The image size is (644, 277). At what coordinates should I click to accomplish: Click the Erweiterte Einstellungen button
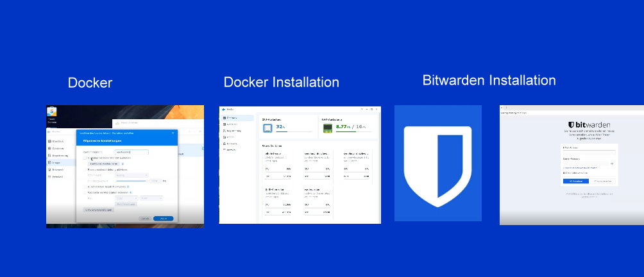tap(99, 210)
